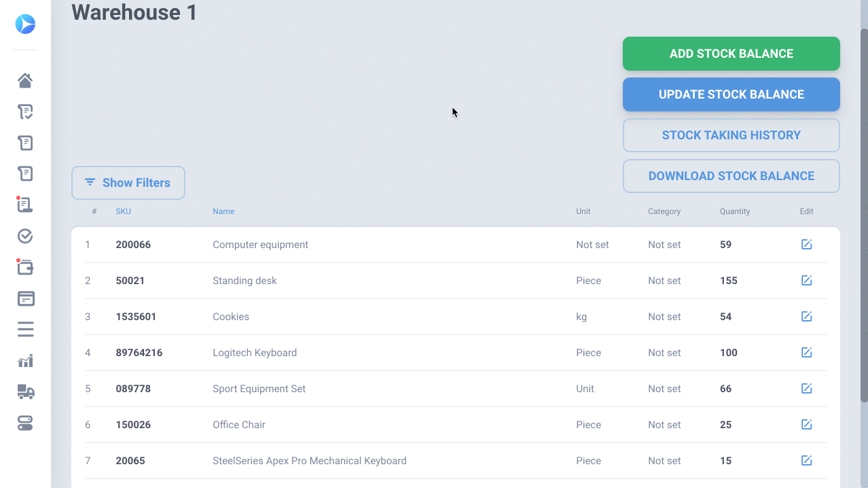Open the third sidebar scroll document icon
Screen dimensions: 868x488
tap(25, 143)
